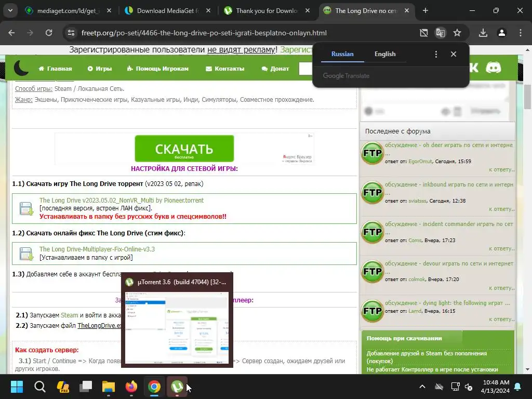This screenshot has width=532, height=399.
Task: Show hidden system tray icons
Action: [422, 387]
